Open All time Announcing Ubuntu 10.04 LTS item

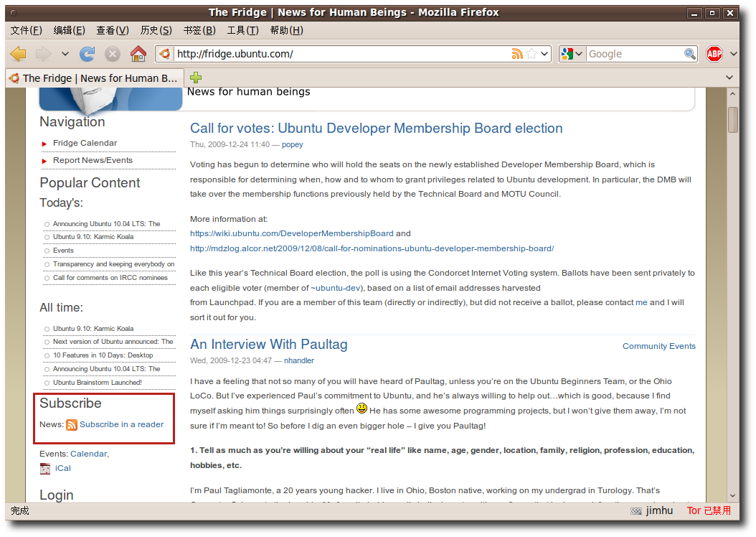pyautogui.click(x=107, y=368)
